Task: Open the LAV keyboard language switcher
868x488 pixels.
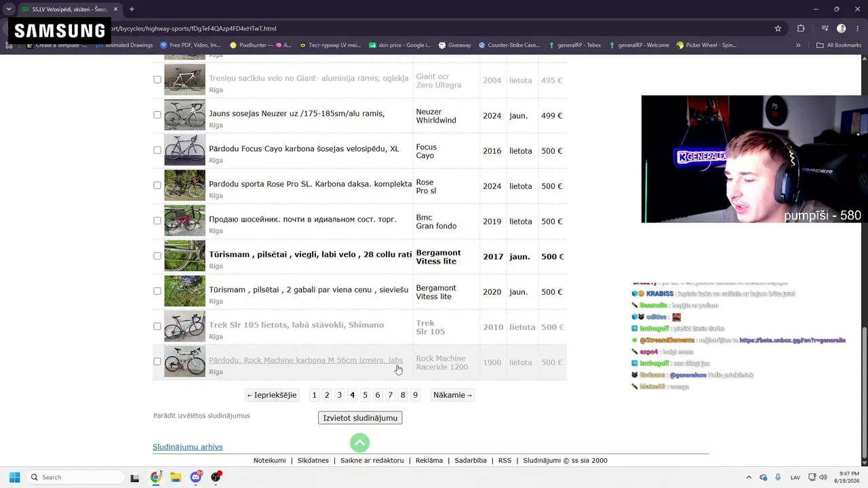Action: point(795,477)
